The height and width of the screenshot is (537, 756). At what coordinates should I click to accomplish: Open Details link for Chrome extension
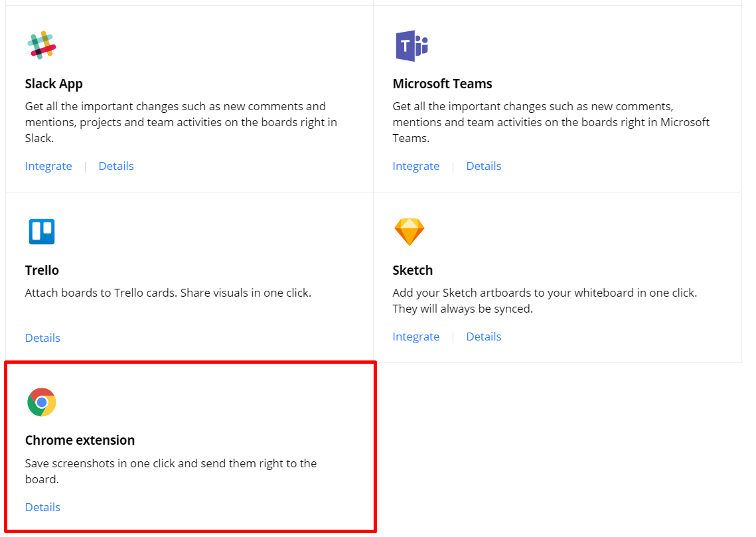42,506
